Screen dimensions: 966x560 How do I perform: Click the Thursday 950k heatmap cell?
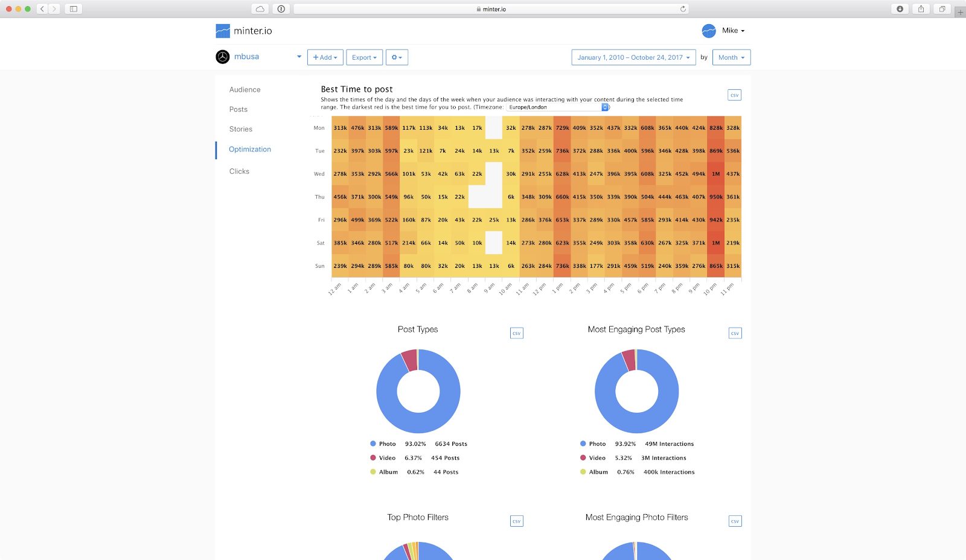716,197
